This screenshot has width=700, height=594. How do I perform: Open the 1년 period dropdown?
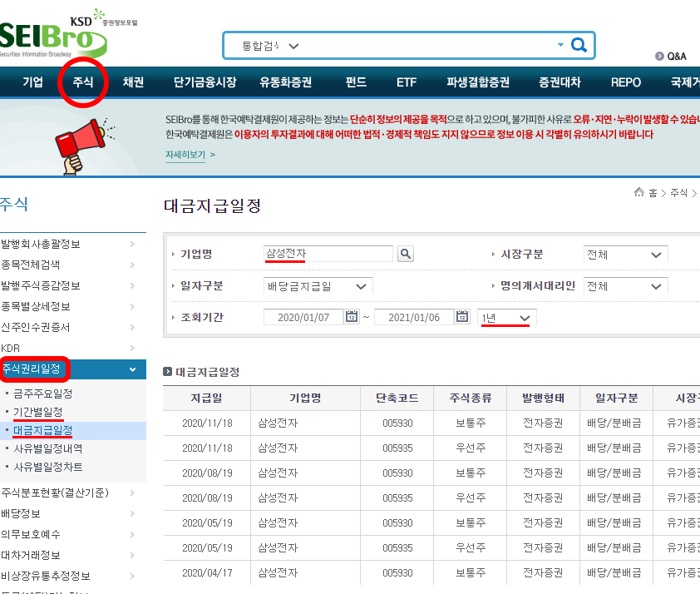(506, 318)
